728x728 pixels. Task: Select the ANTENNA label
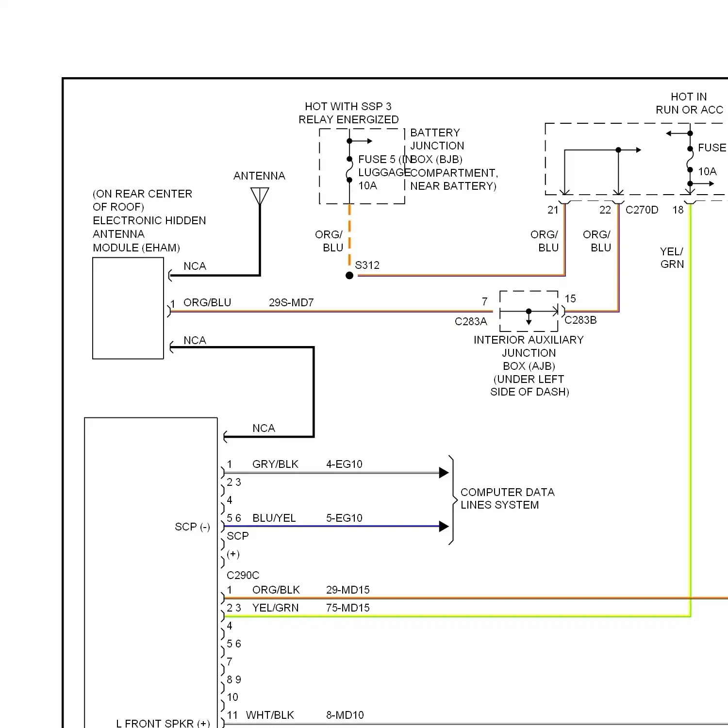259,176
